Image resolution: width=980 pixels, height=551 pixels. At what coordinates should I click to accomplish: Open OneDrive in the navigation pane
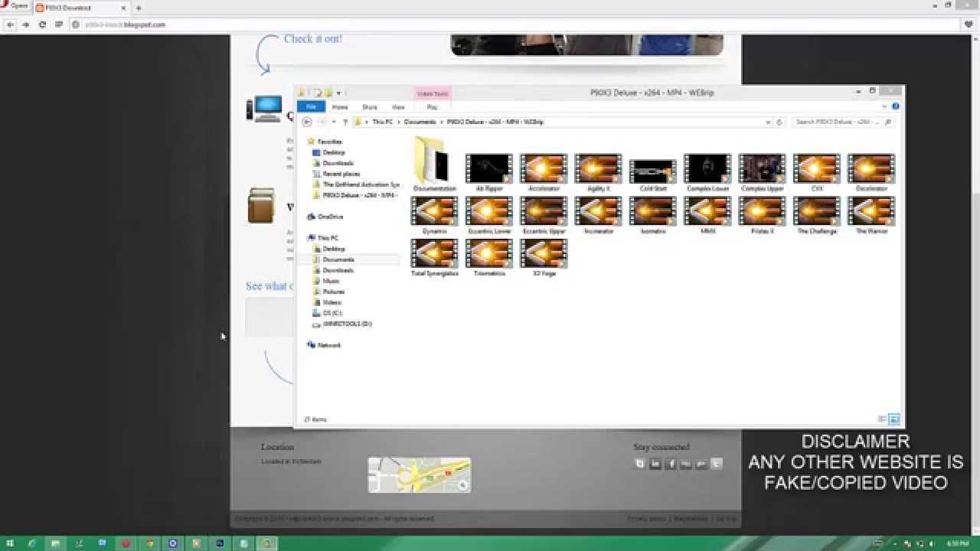[330, 217]
